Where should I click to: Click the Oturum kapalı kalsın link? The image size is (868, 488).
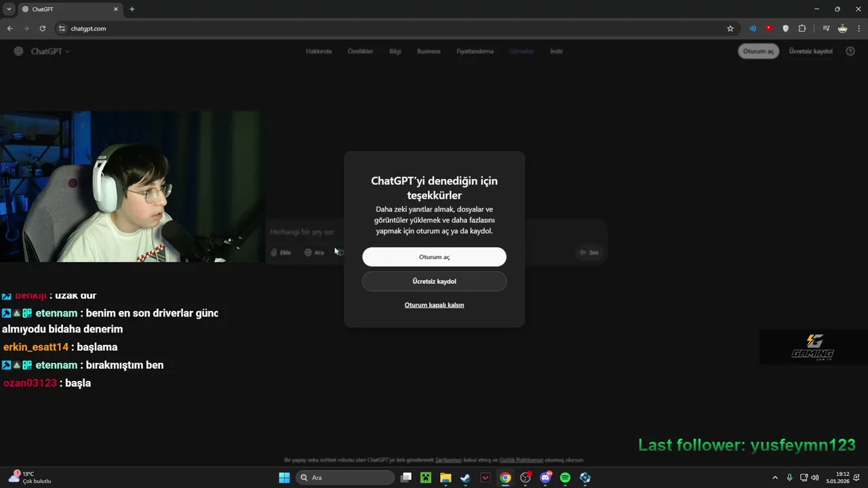[x=434, y=305]
